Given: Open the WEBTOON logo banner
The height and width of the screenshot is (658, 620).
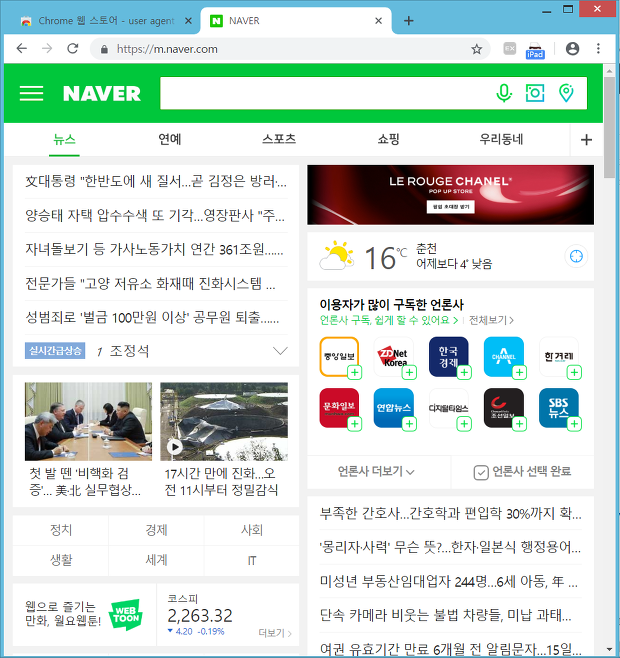Looking at the screenshot, I should point(126,615).
